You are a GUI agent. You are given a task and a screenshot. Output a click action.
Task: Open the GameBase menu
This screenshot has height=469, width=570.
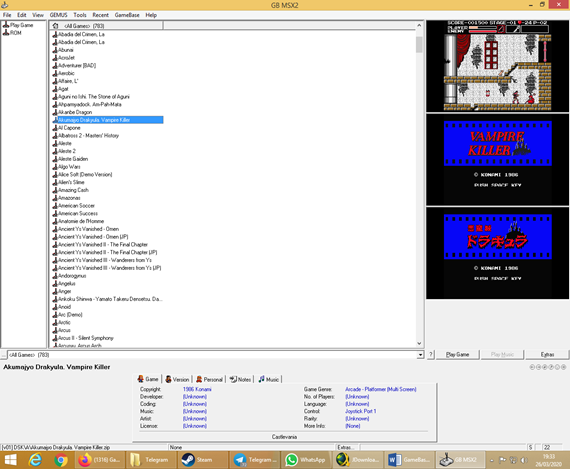pos(127,15)
